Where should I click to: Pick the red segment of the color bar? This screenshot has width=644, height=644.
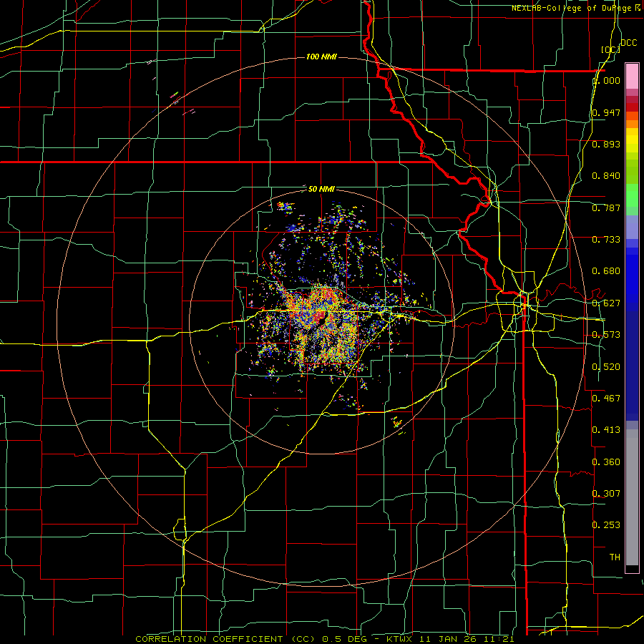pyautogui.click(x=632, y=107)
